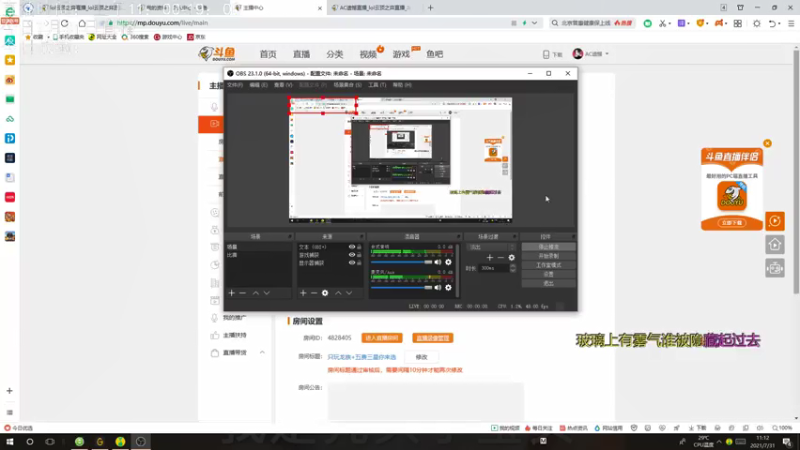800x450 pixels.
Task: Click the 工作室模式 button in OBS controls
Action: 548,265
